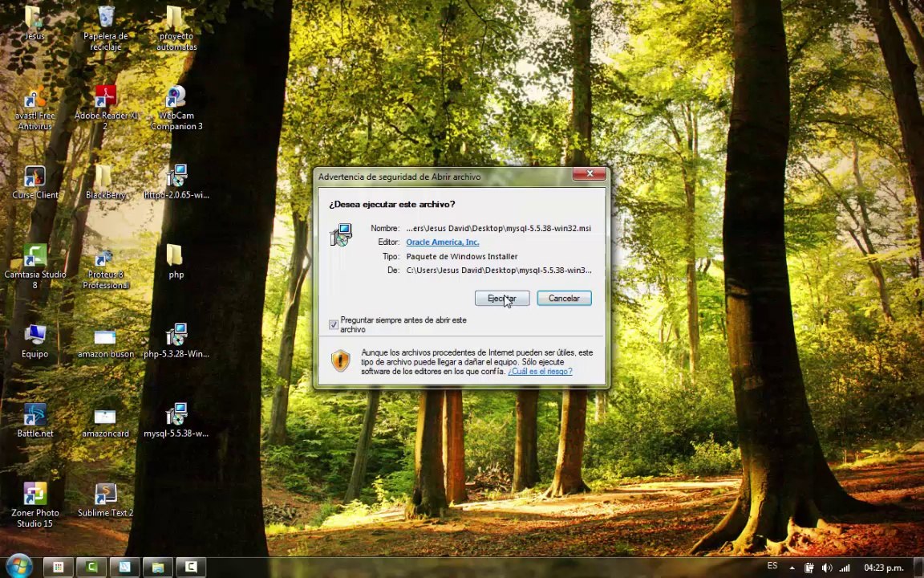Select the Proteus 8 Professional shortcut
The height and width of the screenshot is (578, 924).
point(106,270)
